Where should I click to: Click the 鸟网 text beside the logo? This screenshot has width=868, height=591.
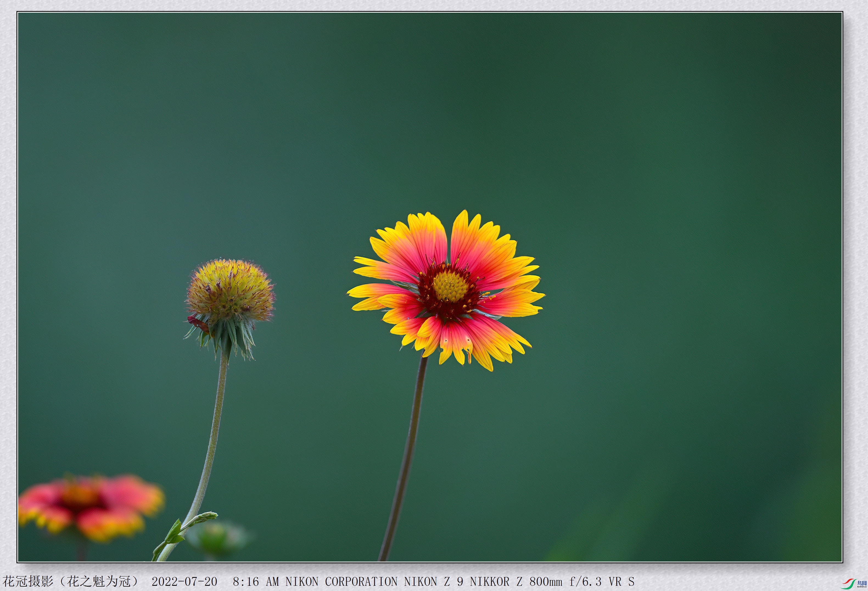tap(862, 583)
